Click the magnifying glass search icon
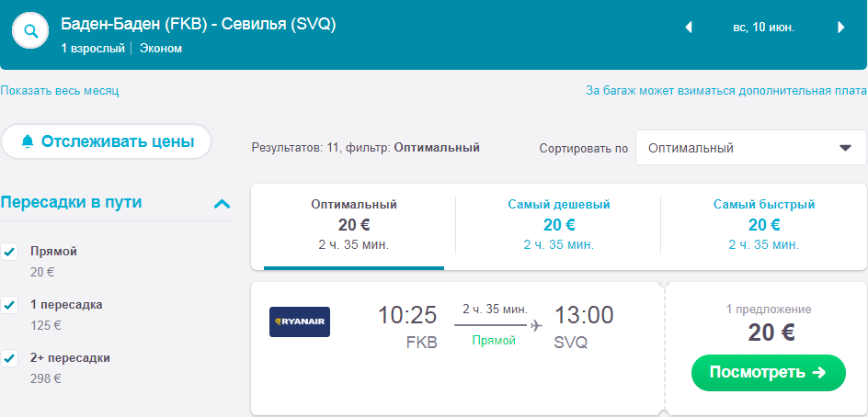This screenshot has height=417, width=868. point(30,30)
